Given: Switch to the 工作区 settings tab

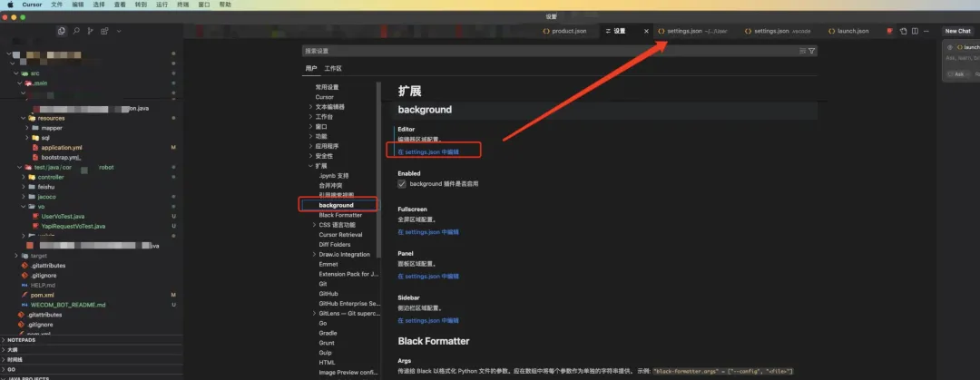Looking at the screenshot, I should pos(333,68).
